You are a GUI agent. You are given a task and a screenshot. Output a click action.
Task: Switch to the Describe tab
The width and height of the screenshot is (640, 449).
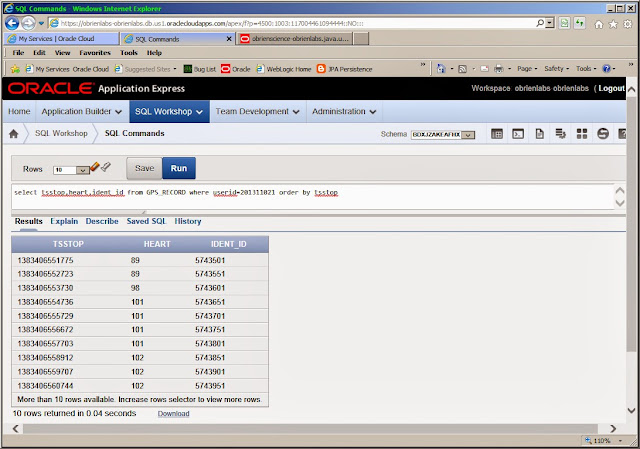102,221
